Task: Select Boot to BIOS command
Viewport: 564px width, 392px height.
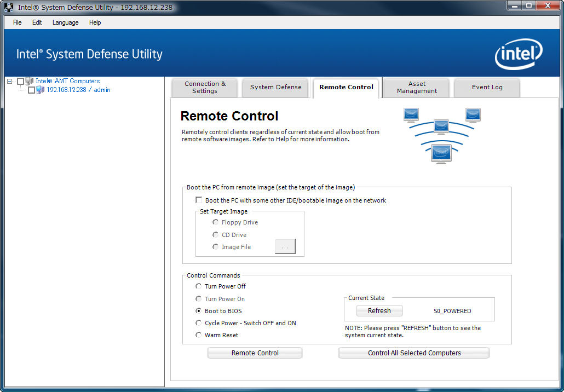Action: pyautogui.click(x=198, y=311)
